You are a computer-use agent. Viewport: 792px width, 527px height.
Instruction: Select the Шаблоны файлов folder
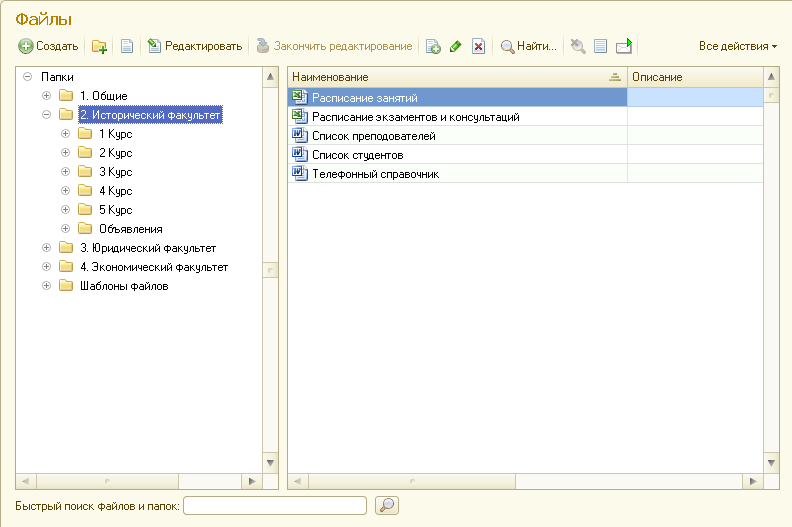124,286
